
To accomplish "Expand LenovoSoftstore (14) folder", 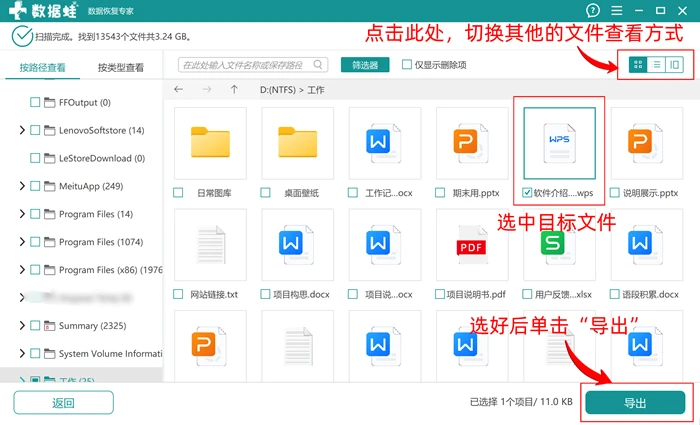I will point(22,130).
